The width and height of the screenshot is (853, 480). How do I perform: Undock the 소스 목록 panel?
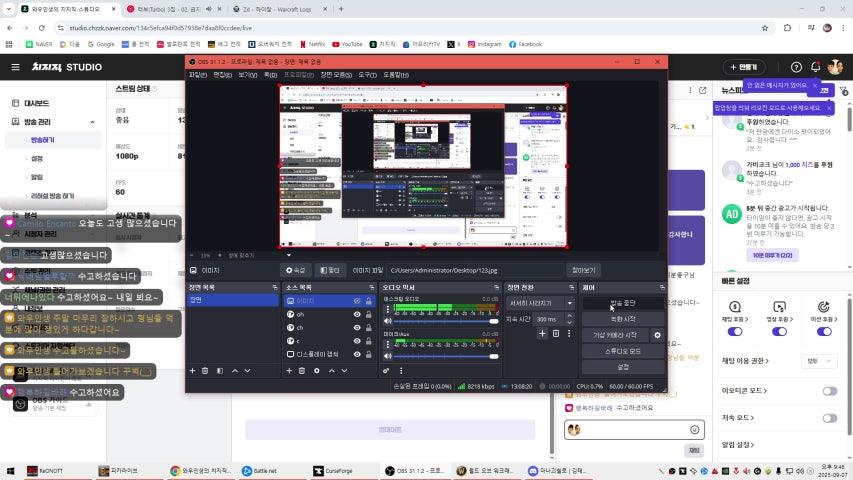(x=372, y=287)
